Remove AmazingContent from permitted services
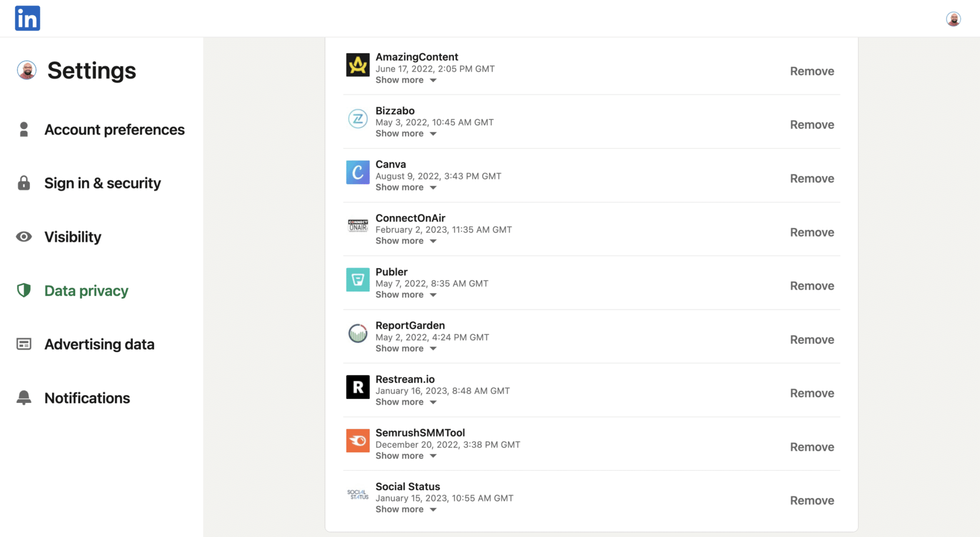 (812, 71)
